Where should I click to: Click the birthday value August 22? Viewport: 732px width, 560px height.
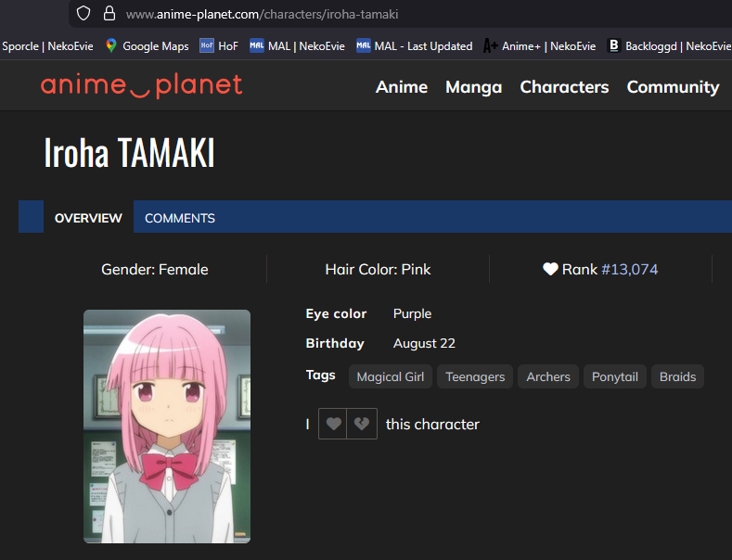tap(424, 343)
